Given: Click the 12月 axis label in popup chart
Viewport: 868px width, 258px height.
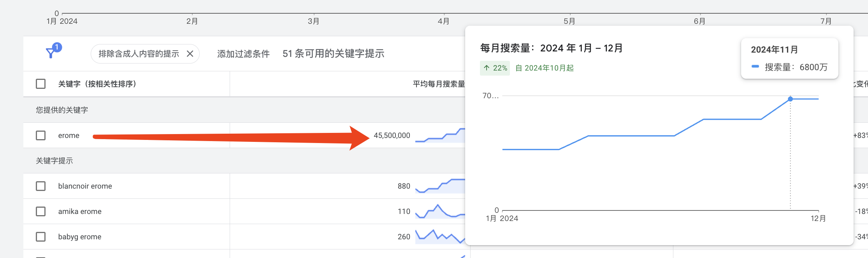Looking at the screenshot, I should pos(818,218).
